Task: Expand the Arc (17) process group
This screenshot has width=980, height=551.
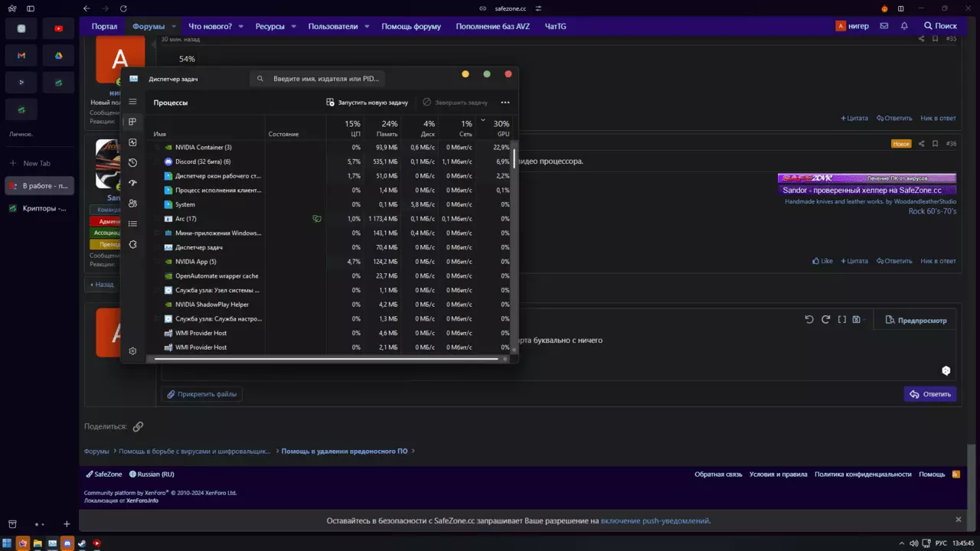Action: click(158, 219)
